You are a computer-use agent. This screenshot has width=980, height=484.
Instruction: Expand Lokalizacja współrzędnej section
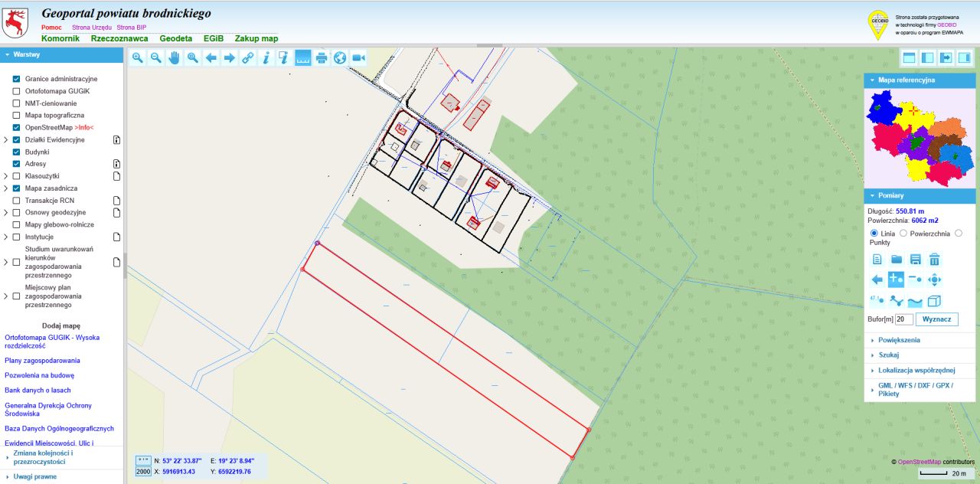click(x=920, y=370)
